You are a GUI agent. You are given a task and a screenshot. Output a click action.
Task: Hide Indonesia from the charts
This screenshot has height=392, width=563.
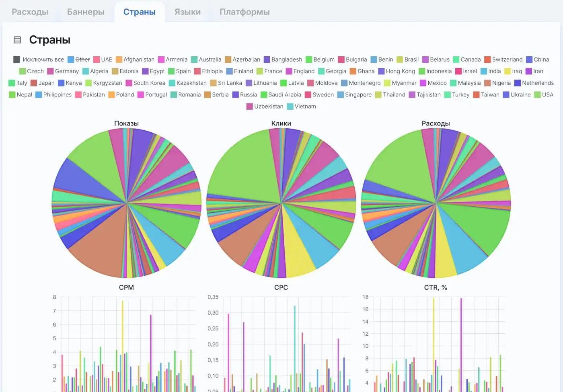[435, 71]
